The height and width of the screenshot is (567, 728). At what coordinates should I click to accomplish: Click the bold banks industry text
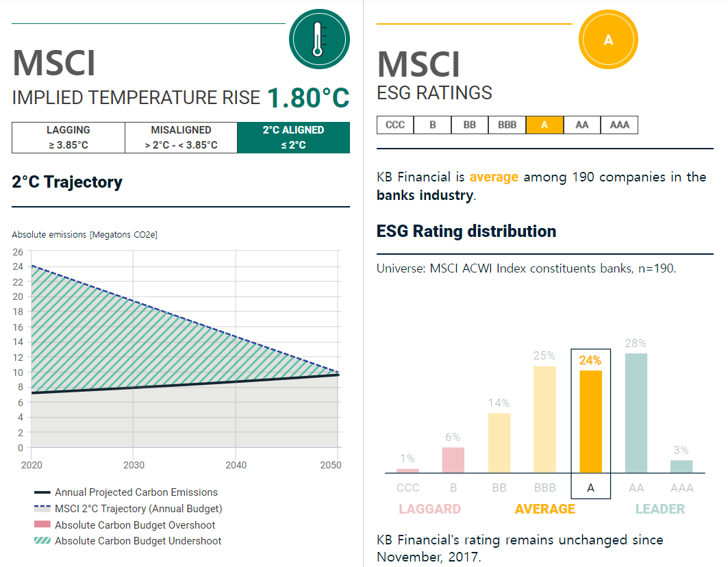coord(425,195)
